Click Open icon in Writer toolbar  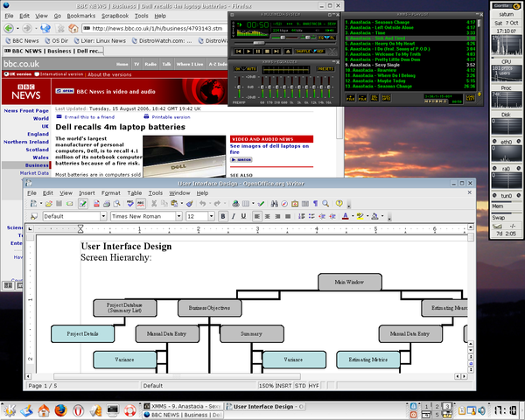(49, 203)
